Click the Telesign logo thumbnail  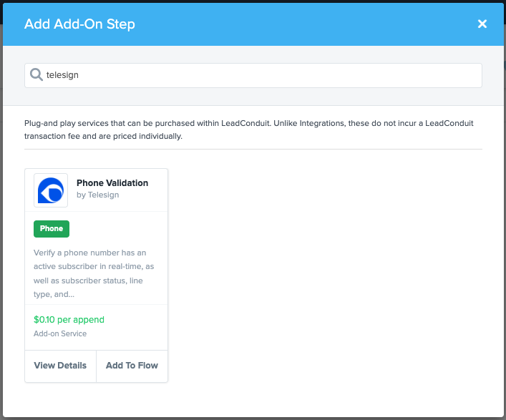(x=51, y=190)
